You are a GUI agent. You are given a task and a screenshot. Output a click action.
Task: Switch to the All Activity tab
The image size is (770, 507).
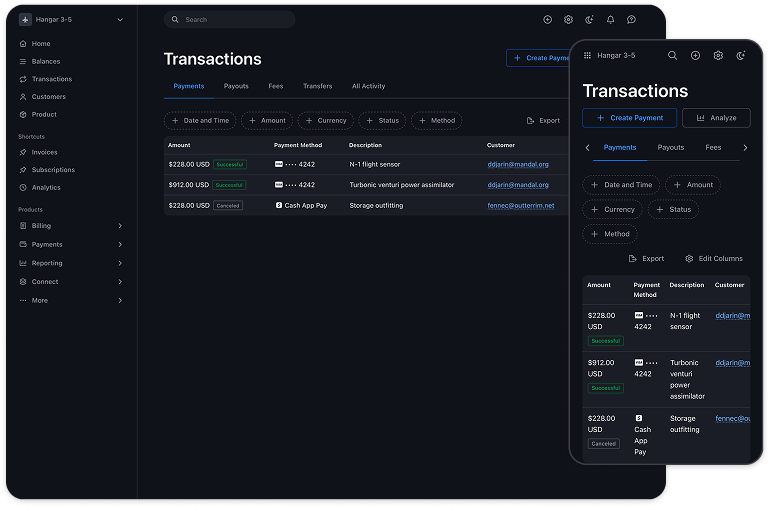pyautogui.click(x=368, y=86)
